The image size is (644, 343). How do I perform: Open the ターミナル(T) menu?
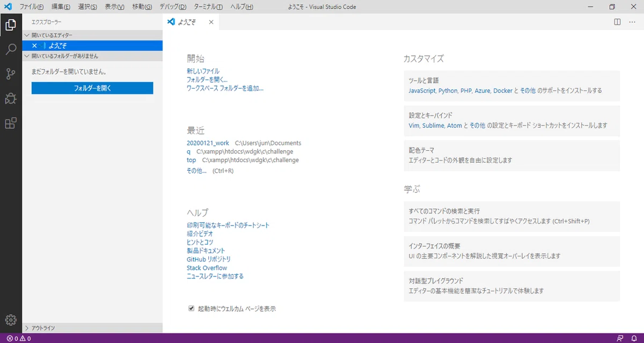pyautogui.click(x=208, y=7)
